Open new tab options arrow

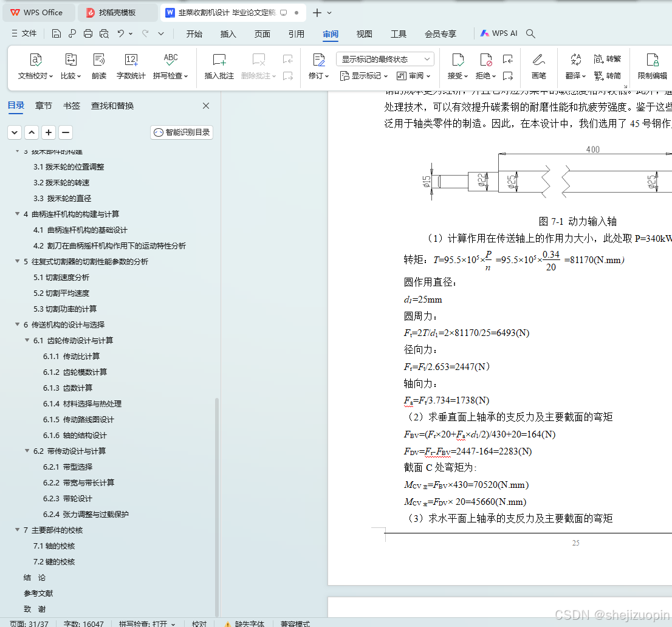coord(329,13)
